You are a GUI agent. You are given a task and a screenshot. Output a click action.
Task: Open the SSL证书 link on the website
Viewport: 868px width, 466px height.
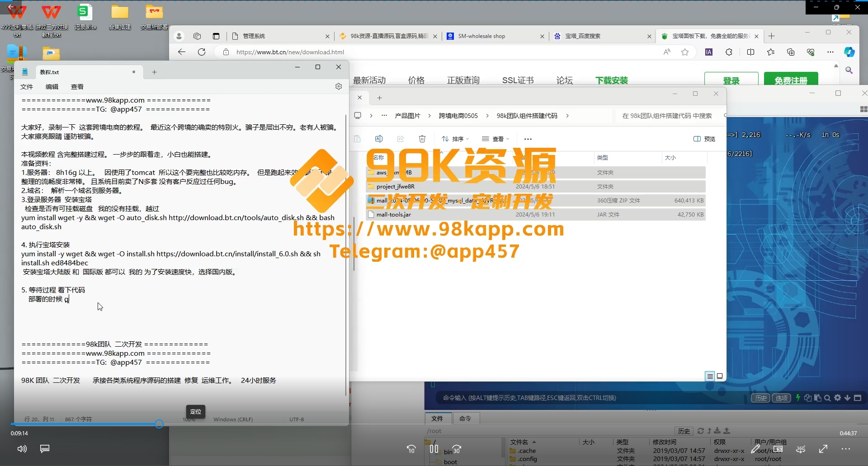tap(518, 80)
